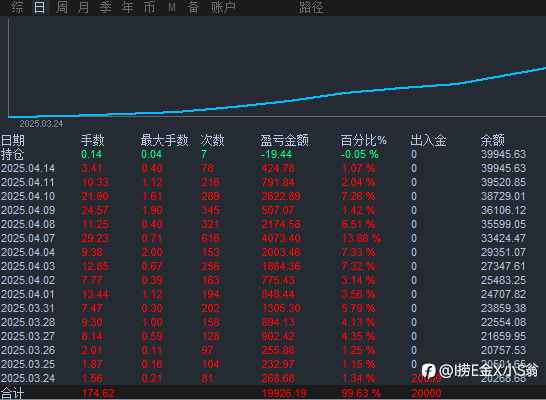546x400 pixels.
Task: Click the 余额 column header
Action: click(x=492, y=140)
